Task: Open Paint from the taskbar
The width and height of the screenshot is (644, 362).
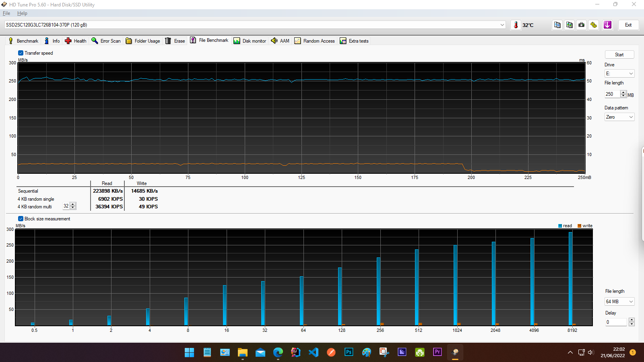Action: point(367,352)
